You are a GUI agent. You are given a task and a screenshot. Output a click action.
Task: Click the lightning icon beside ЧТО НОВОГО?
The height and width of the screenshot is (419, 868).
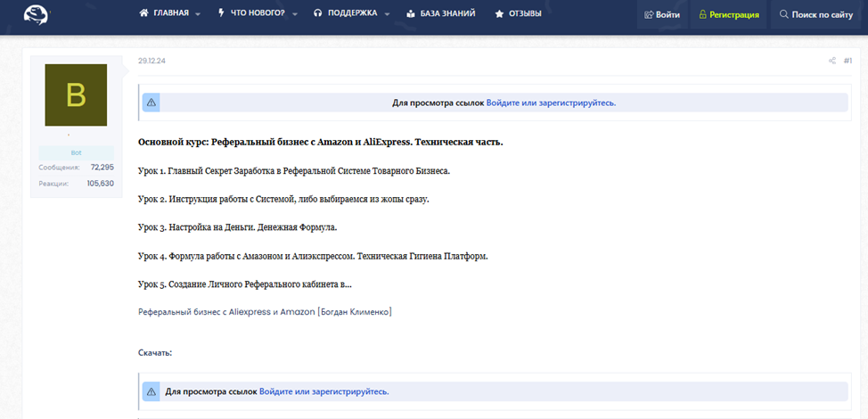click(221, 13)
